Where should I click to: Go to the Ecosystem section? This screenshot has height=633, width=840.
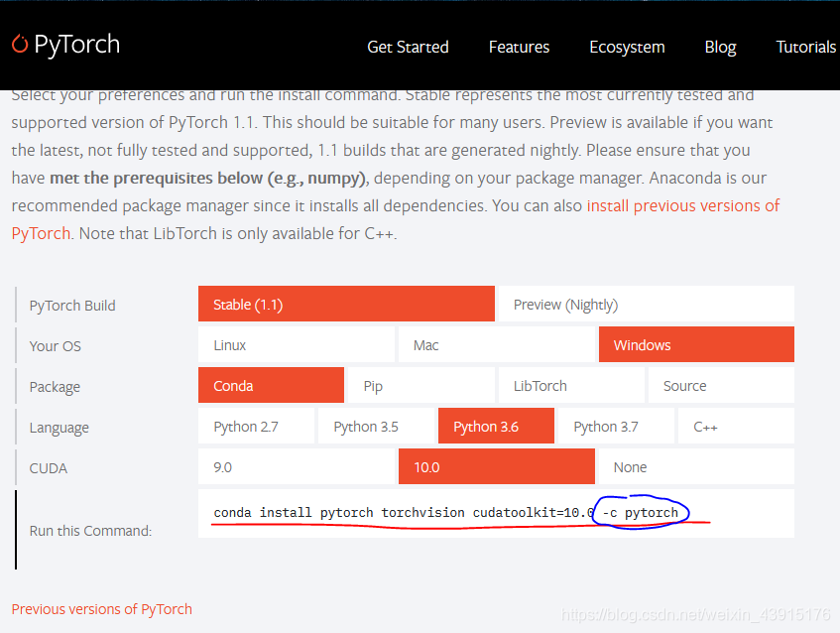tap(627, 48)
